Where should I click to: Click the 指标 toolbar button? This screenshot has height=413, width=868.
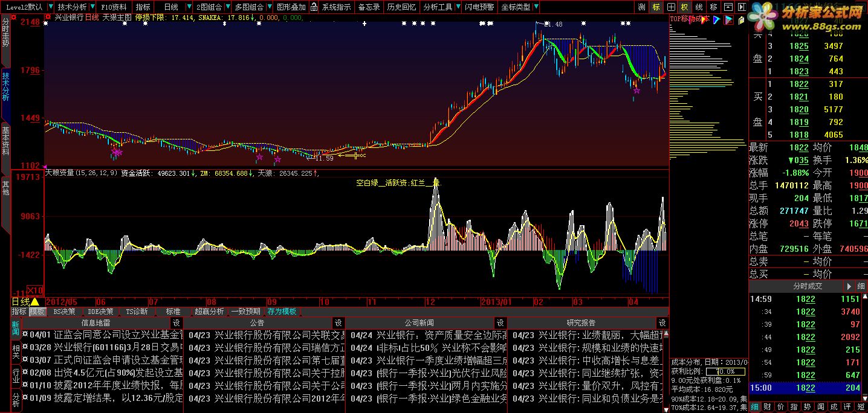[143, 7]
